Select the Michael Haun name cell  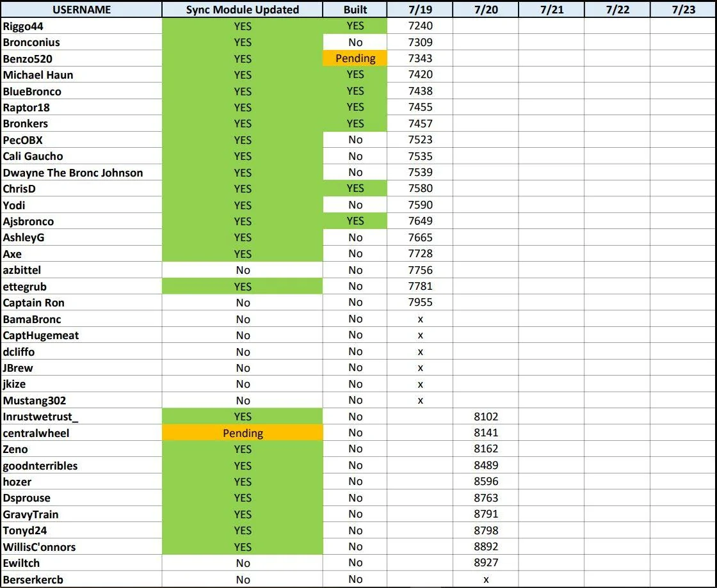pos(81,75)
